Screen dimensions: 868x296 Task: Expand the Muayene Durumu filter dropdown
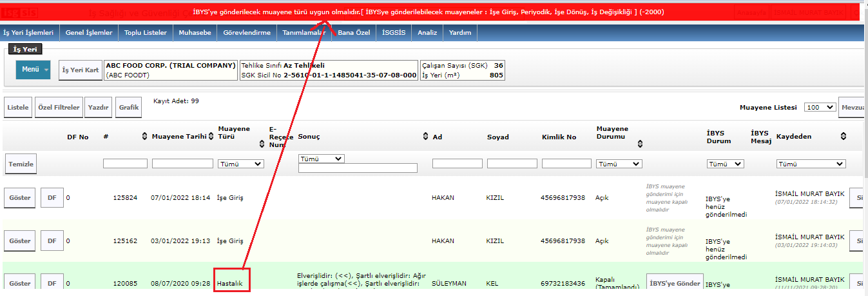[x=619, y=164]
